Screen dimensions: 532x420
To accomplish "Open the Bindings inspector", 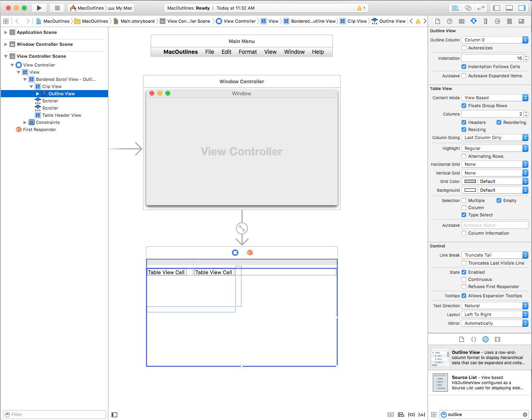I will 509,21.
